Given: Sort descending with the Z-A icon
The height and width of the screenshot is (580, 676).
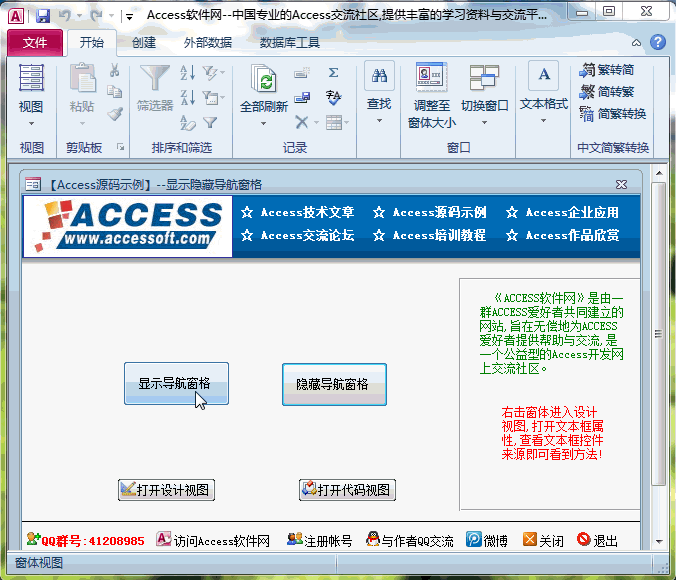Looking at the screenshot, I should click(x=188, y=98).
